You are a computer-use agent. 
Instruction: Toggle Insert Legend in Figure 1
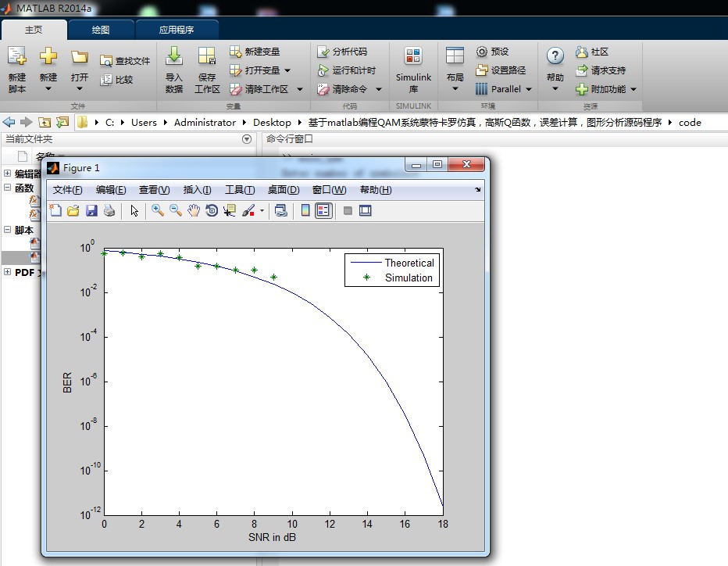click(323, 210)
